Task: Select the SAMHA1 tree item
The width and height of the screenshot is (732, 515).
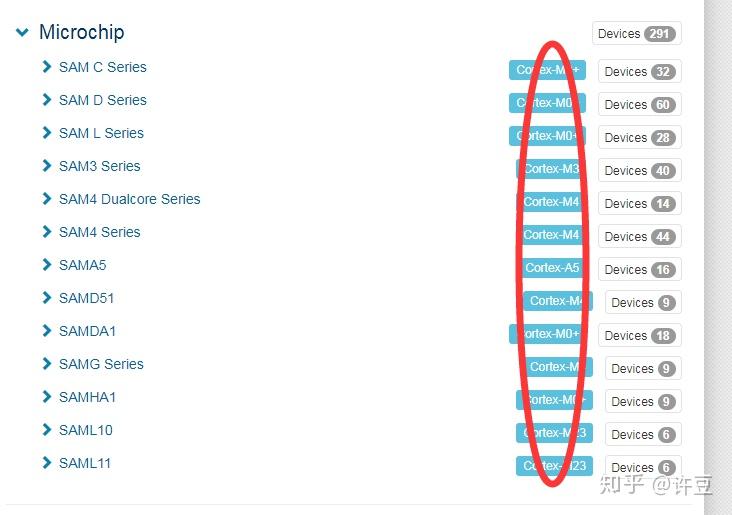Action: [x=87, y=397]
